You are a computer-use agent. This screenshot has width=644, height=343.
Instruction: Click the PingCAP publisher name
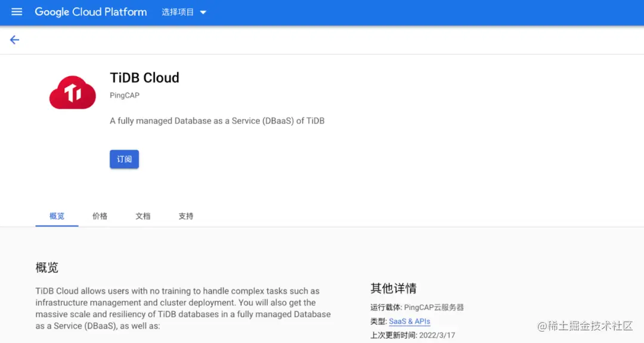tap(125, 95)
